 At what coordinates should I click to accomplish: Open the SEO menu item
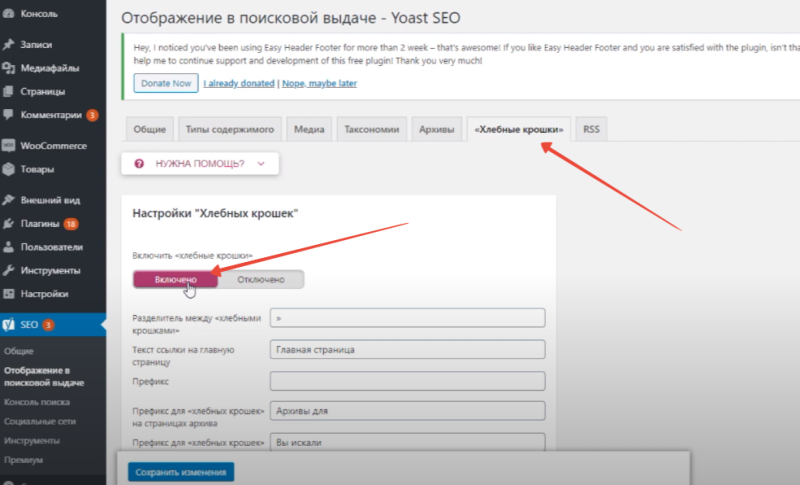[53, 324]
